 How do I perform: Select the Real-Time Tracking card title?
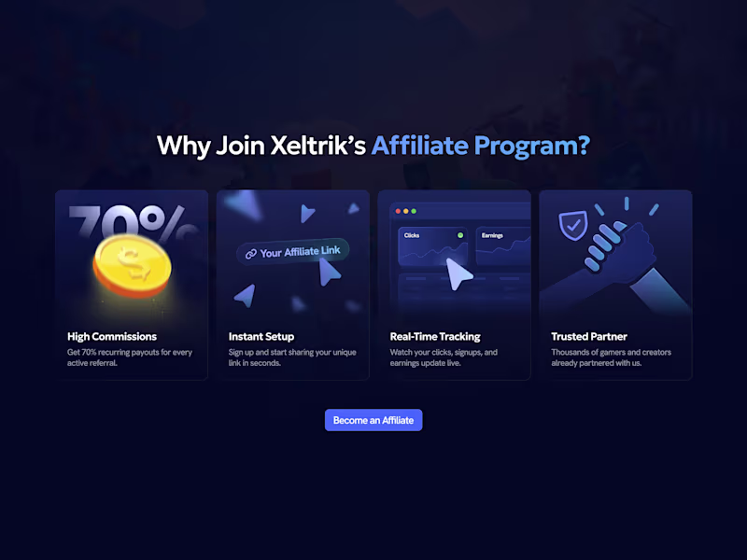click(x=435, y=337)
